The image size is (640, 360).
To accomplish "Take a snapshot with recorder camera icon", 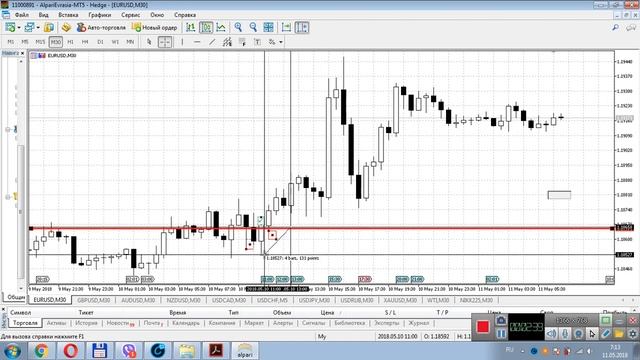I will [501, 320].
